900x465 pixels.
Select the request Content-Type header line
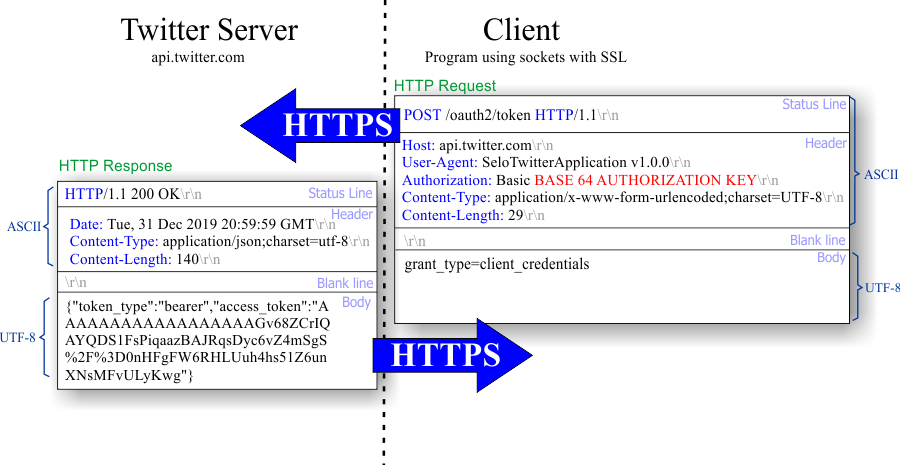click(622, 197)
